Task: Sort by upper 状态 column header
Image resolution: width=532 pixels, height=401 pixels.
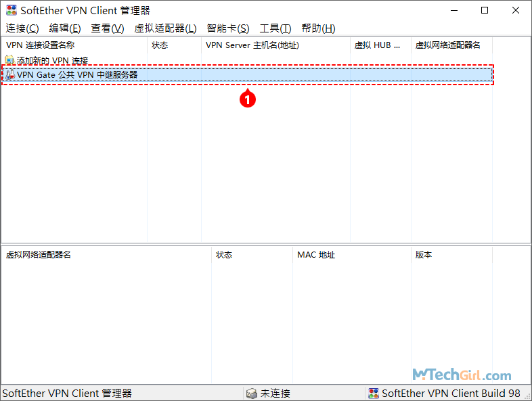Action: click(x=175, y=45)
